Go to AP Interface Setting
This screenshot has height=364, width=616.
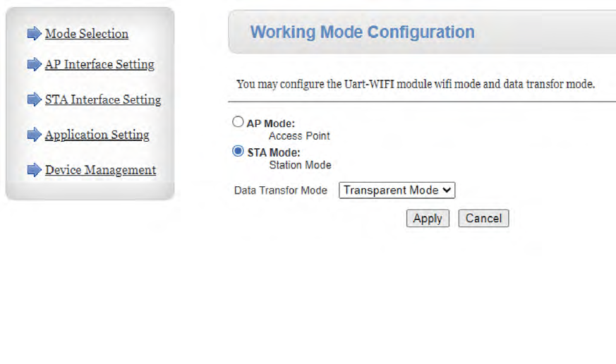coord(99,65)
